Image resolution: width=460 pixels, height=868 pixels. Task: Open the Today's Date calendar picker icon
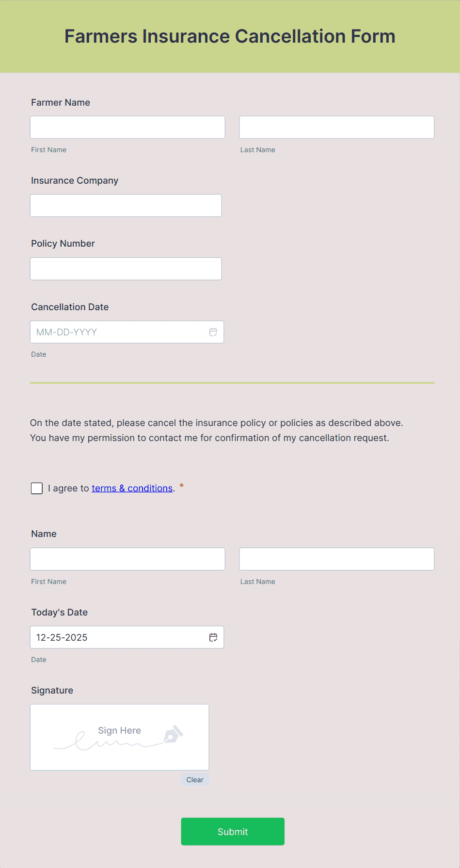point(213,637)
